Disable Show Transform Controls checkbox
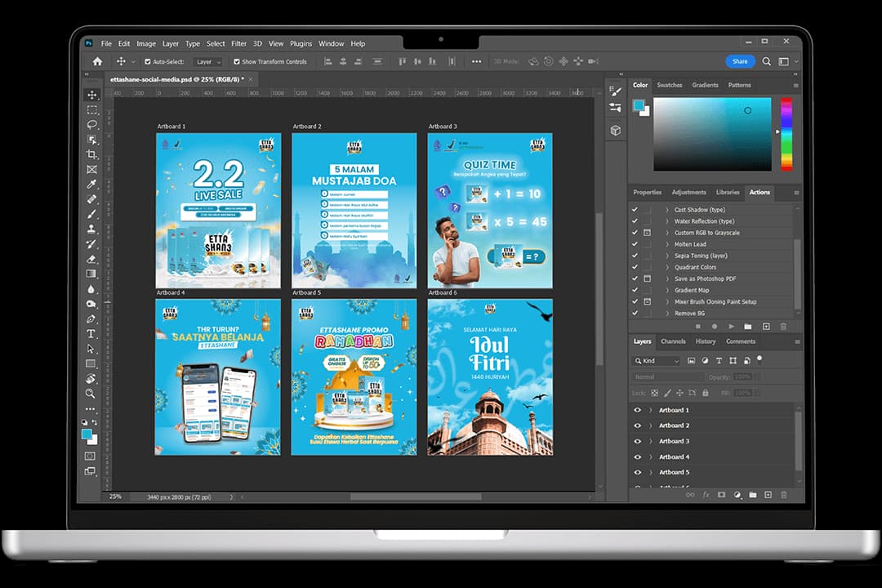 237,62
